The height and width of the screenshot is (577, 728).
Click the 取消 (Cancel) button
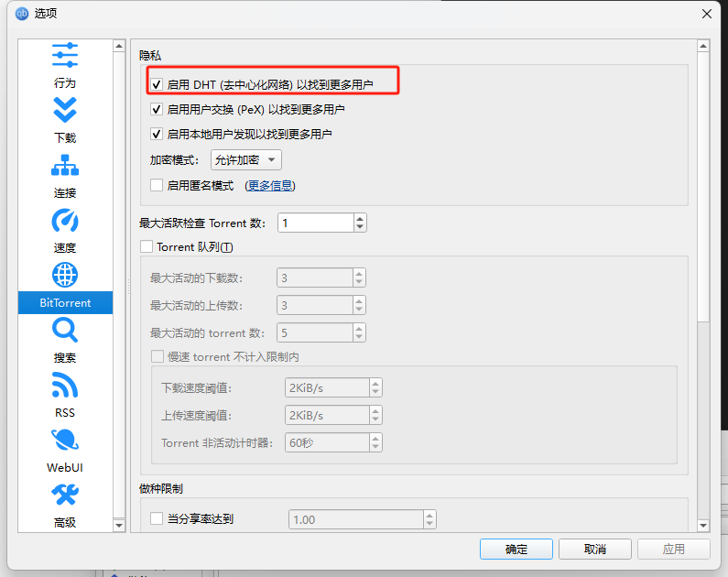tap(594, 550)
